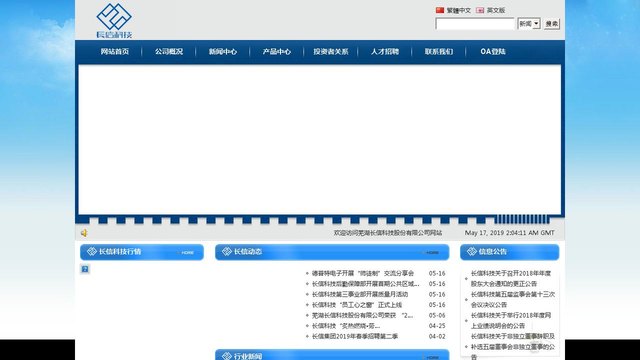
Task: Click the 搜索 search button
Action: (551, 24)
